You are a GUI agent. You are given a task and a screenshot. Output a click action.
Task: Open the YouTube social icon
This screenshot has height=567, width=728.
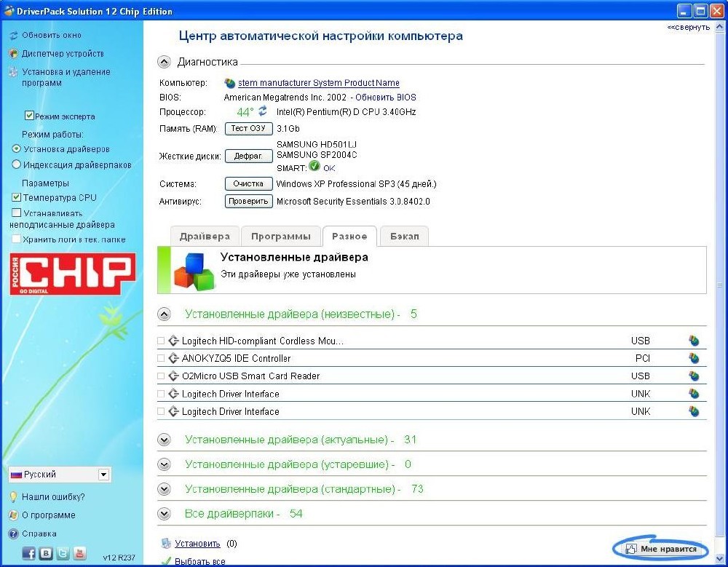coord(80,553)
